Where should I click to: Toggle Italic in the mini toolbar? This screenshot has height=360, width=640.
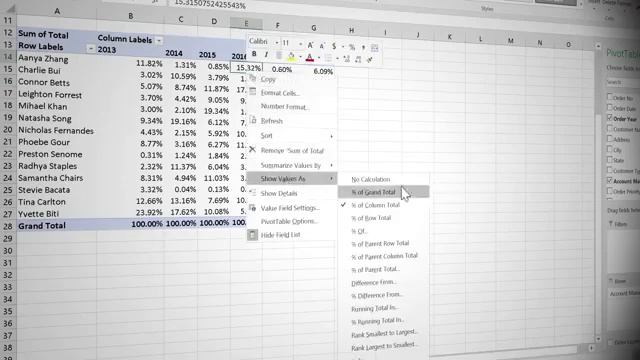(x=266, y=55)
